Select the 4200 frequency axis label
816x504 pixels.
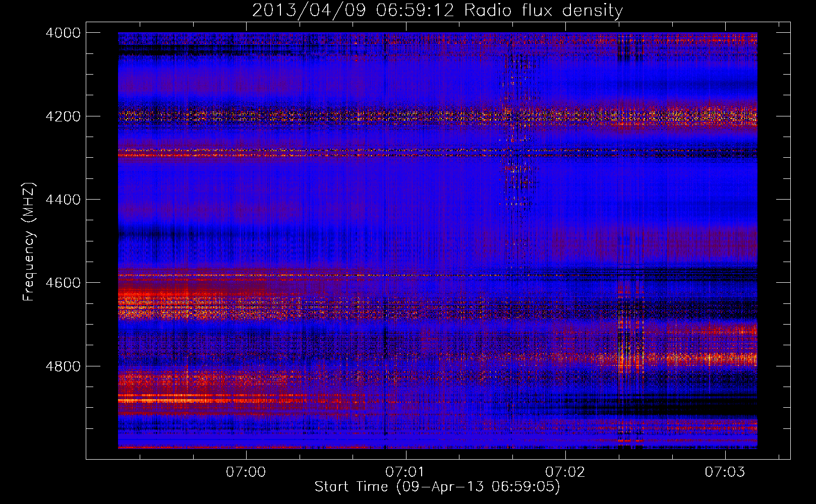tap(63, 116)
